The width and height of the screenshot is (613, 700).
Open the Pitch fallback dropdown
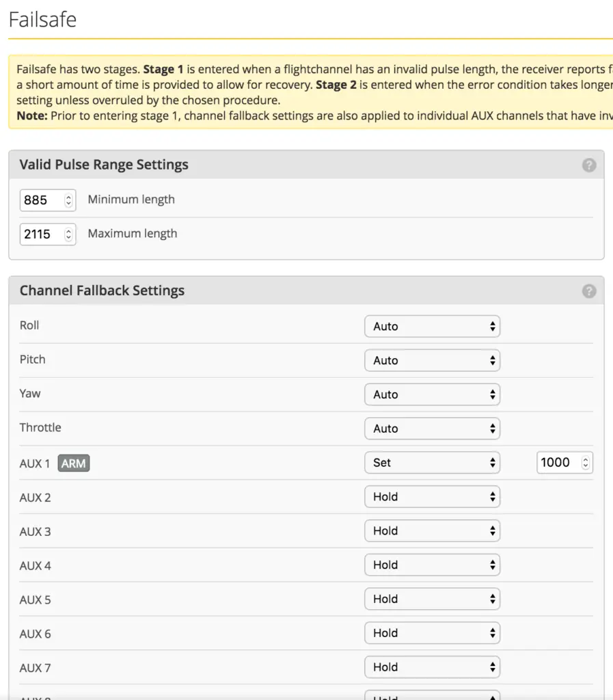tap(432, 360)
